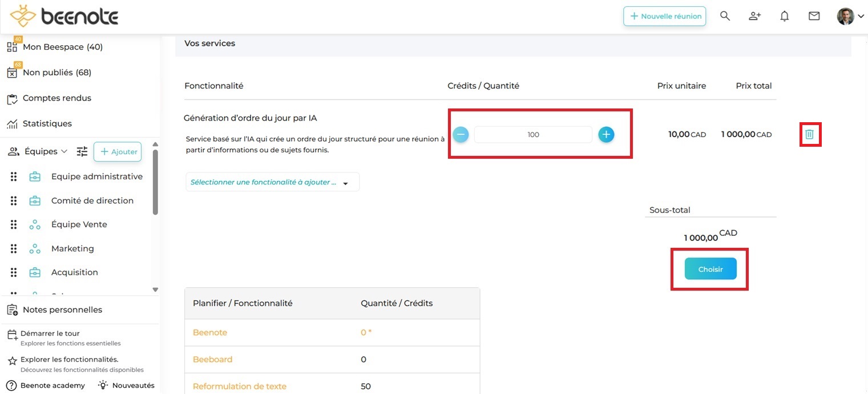Screen dimensions: 868x394
Task: Click the credits quantity input field
Action: [533, 135]
